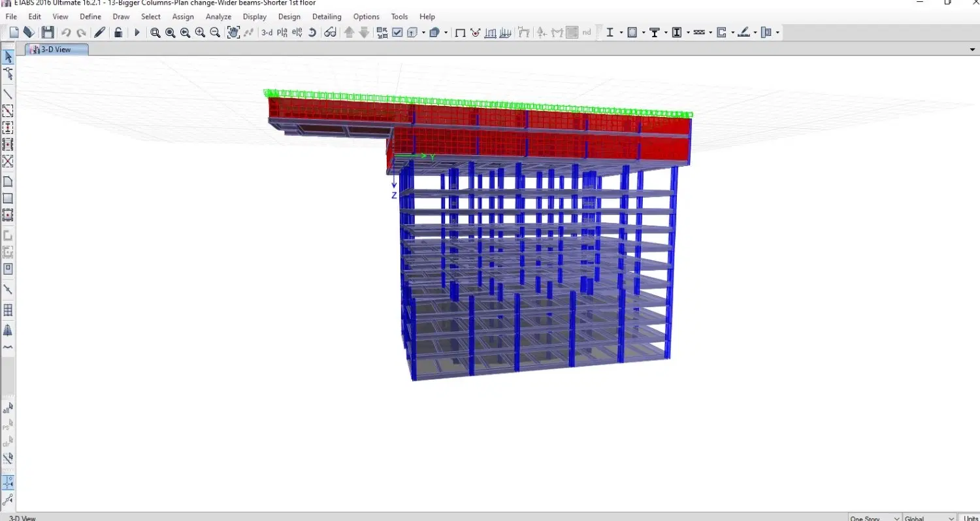The width and height of the screenshot is (980, 521).
Task: Create a new model file
Action: point(14,32)
